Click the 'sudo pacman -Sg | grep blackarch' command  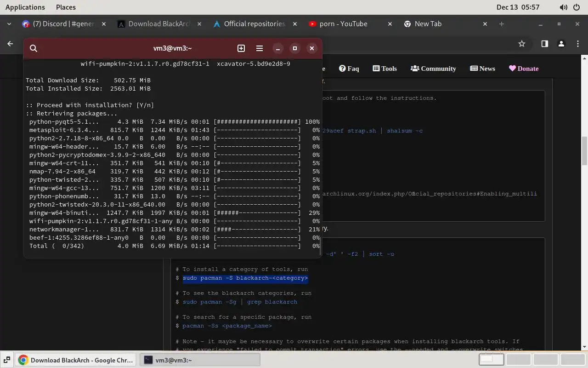240,302
